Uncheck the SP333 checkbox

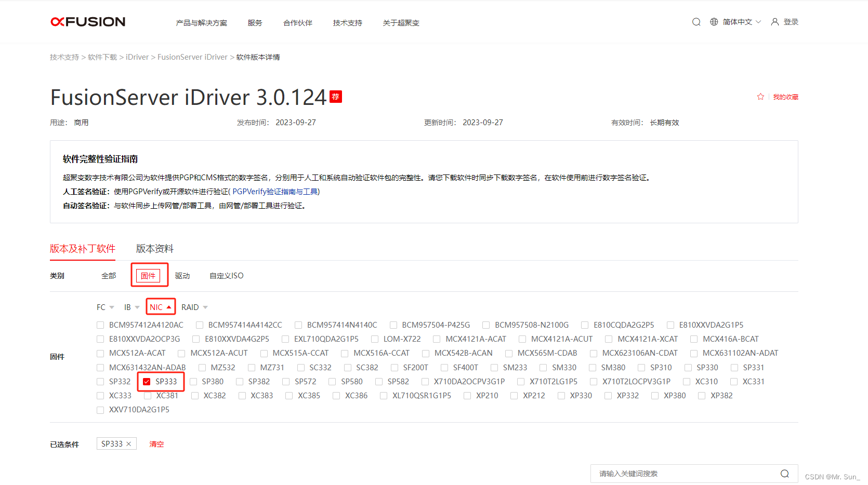click(x=147, y=382)
